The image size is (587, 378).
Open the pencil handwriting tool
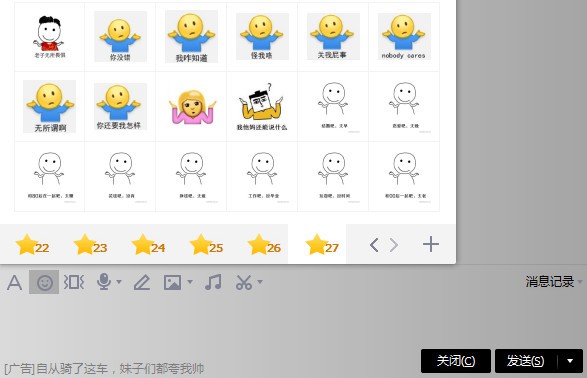pos(142,282)
